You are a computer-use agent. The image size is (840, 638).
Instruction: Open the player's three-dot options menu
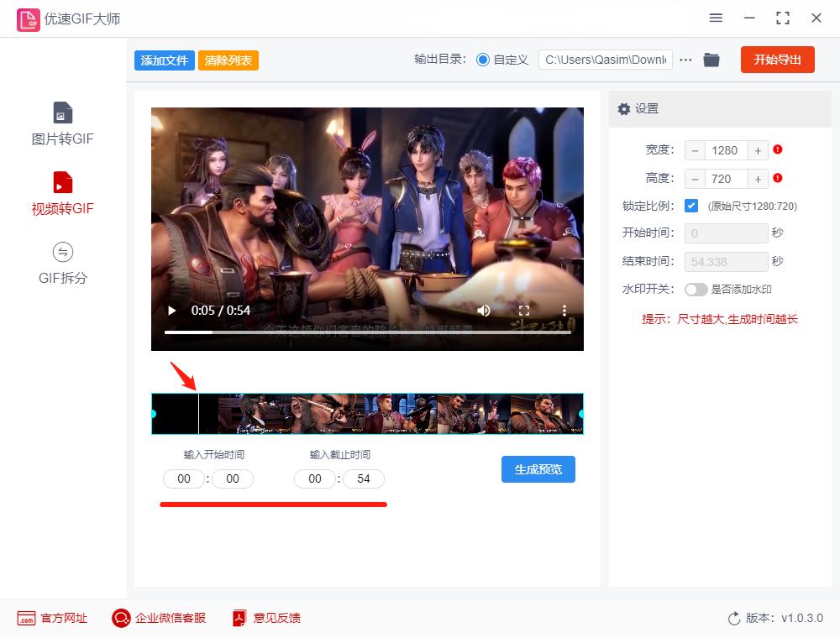point(564,310)
